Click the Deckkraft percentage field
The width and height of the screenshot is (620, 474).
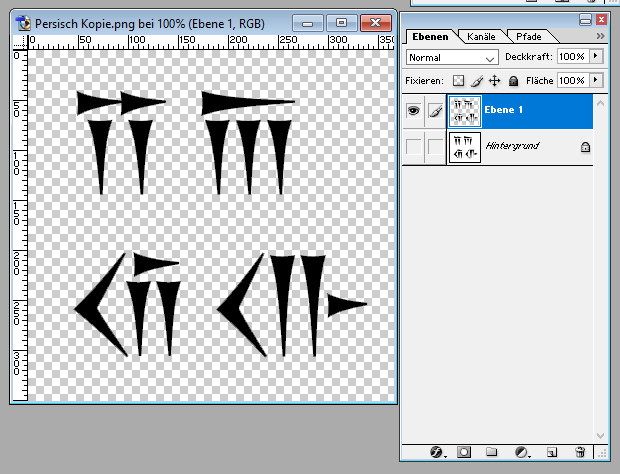pos(572,58)
